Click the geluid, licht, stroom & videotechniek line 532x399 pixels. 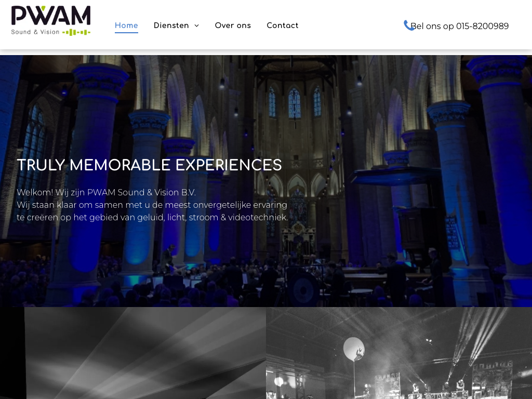pyautogui.click(x=152, y=218)
